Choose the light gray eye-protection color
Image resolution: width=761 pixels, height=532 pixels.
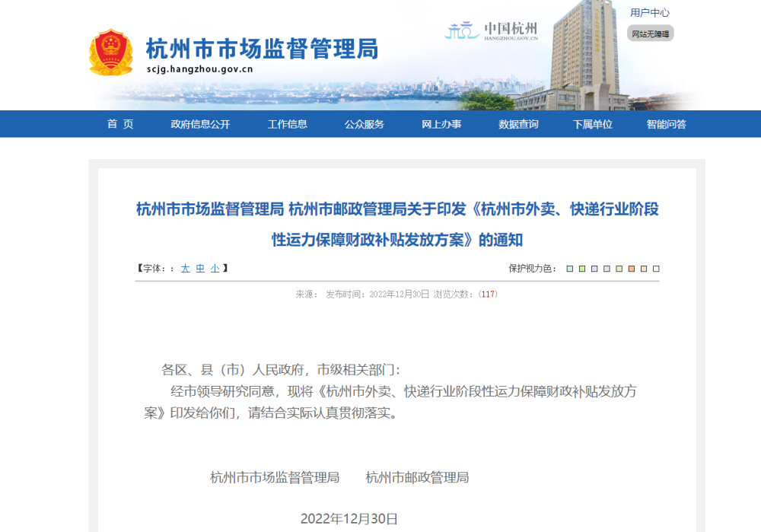(x=607, y=269)
